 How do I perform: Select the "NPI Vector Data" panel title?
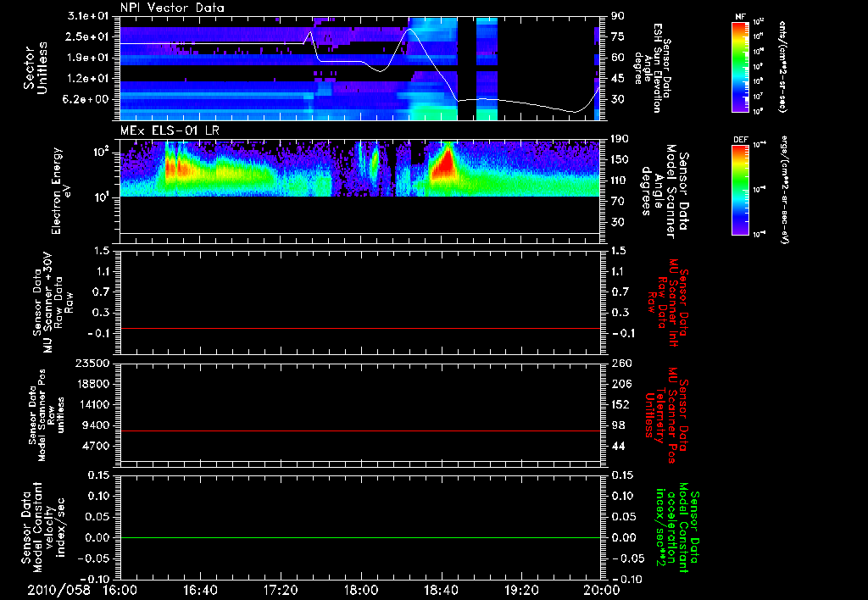coord(173,8)
